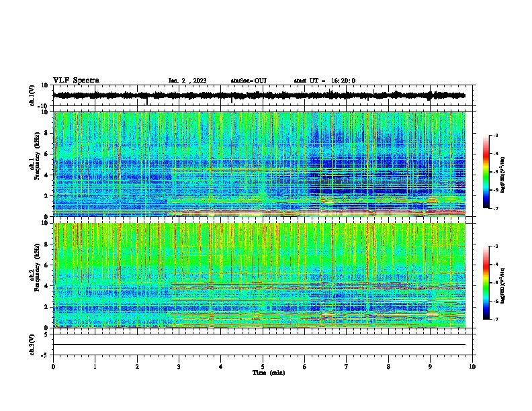The image size is (532, 411).
Task: Click the "-3" label on ch.1 color bar
Action: tap(496, 136)
